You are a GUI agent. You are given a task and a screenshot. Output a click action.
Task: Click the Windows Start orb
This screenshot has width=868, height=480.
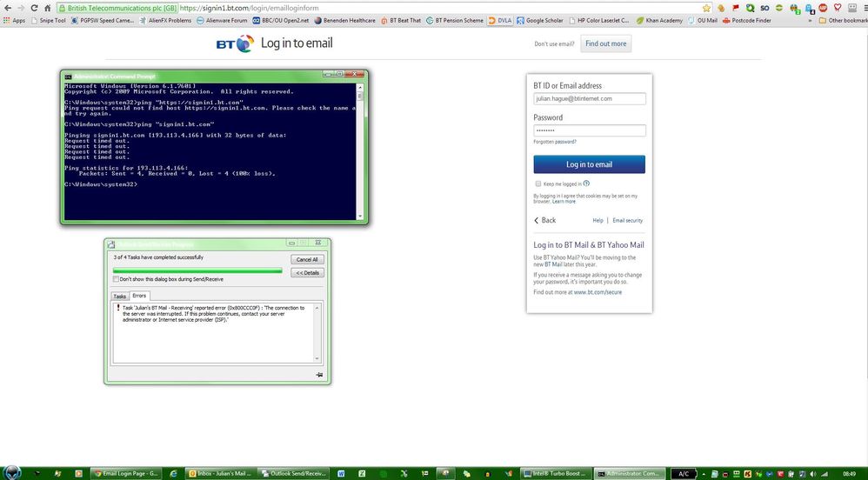click(13, 473)
